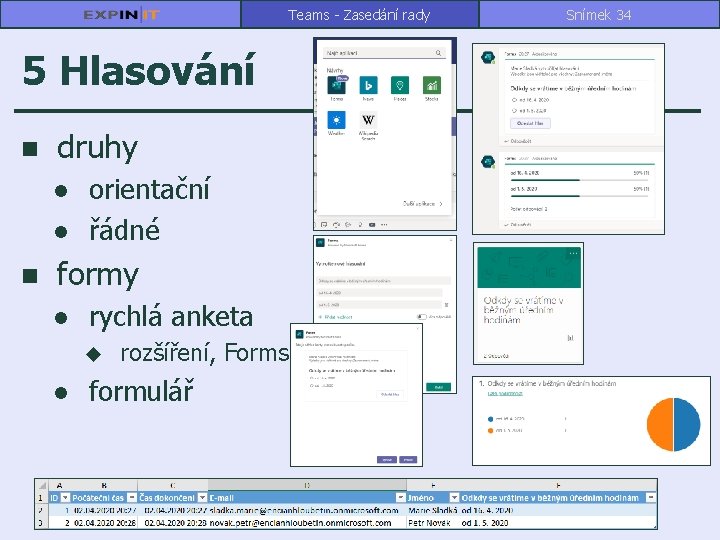The height and width of the screenshot is (540, 720).
Task: Click Odpovědět under the poll message
Action: click(x=518, y=141)
